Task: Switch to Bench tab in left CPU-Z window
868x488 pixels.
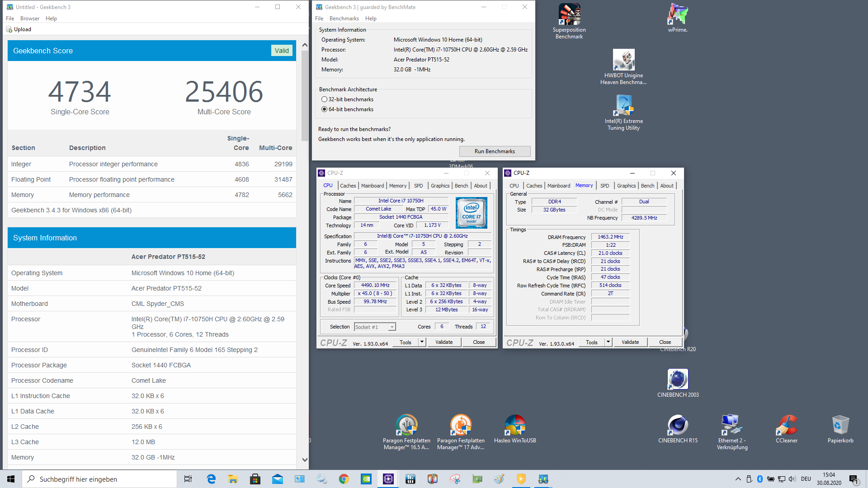Action: (461, 186)
